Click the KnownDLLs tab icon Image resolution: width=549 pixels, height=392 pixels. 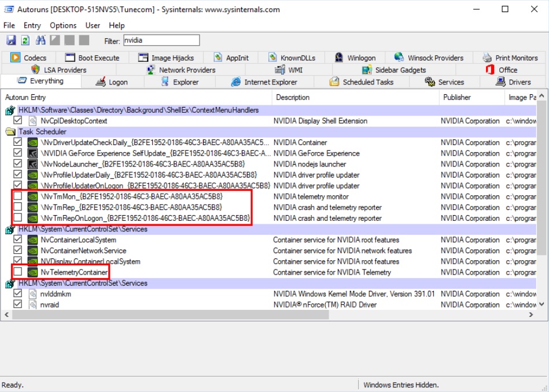point(272,57)
